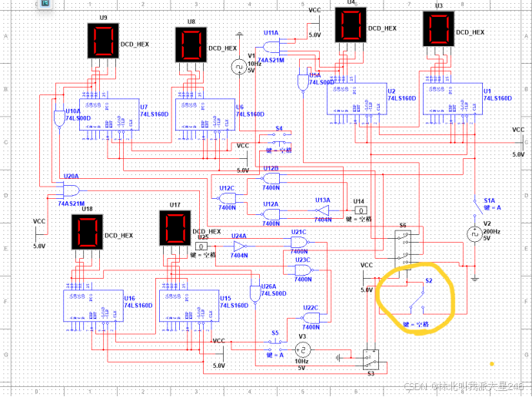
Task: Select the U13A 7404N inverter
Action: coord(323,210)
